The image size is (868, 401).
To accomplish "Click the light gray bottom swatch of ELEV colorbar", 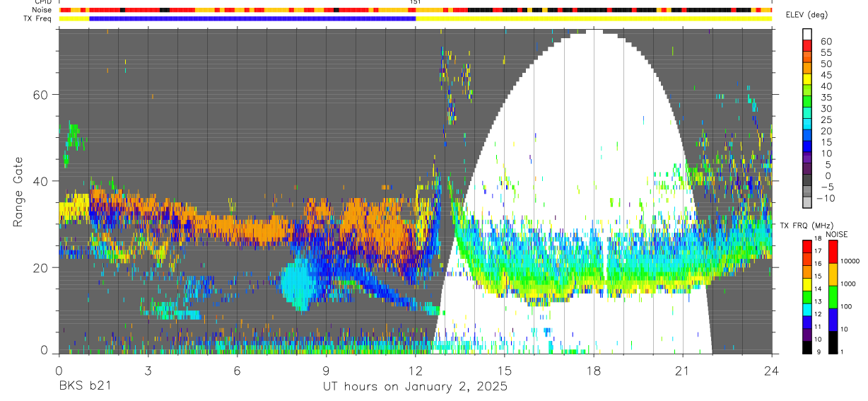I will click(807, 203).
